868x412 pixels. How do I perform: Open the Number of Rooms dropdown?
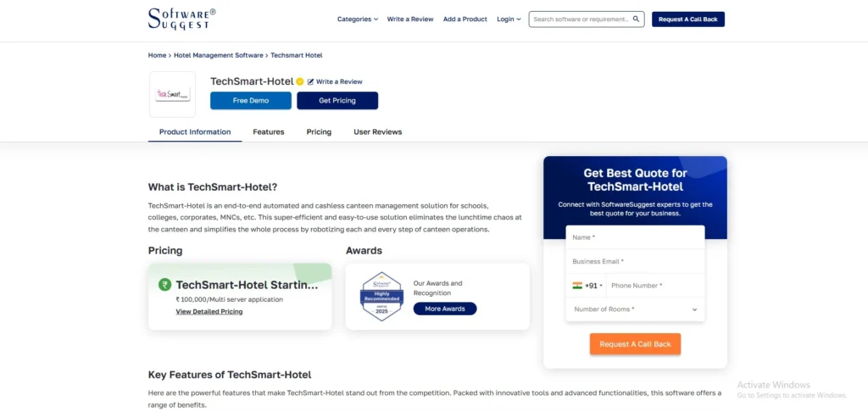pos(635,309)
